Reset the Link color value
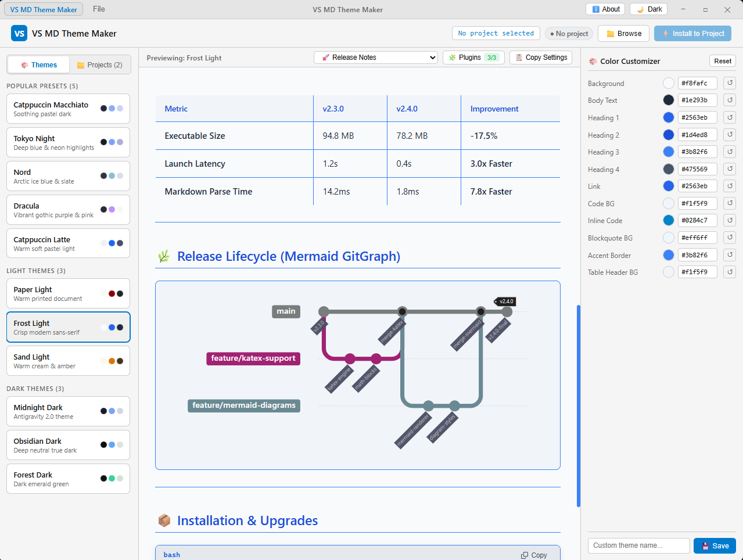This screenshot has width=743, height=560. pos(730,186)
